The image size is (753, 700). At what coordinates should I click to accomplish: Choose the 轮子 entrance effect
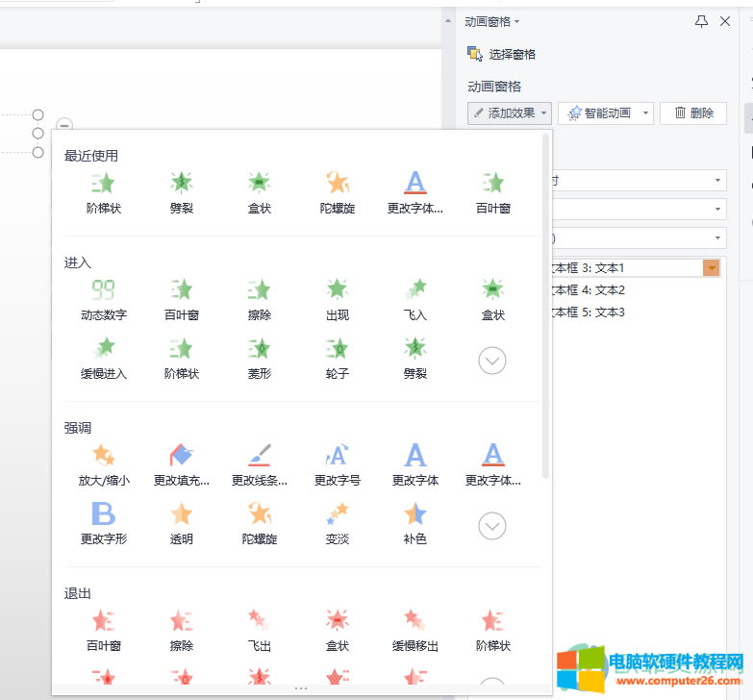(x=337, y=356)
